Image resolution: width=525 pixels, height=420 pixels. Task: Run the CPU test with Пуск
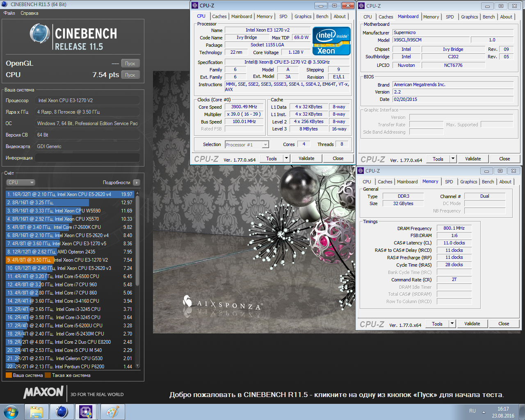coord(130,75)
